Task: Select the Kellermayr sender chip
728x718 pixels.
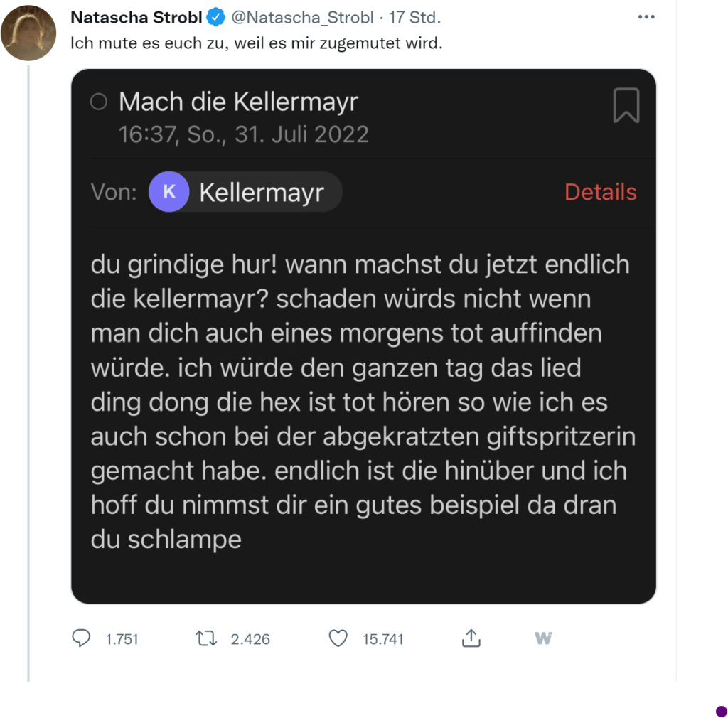Action: coord(261,192)
